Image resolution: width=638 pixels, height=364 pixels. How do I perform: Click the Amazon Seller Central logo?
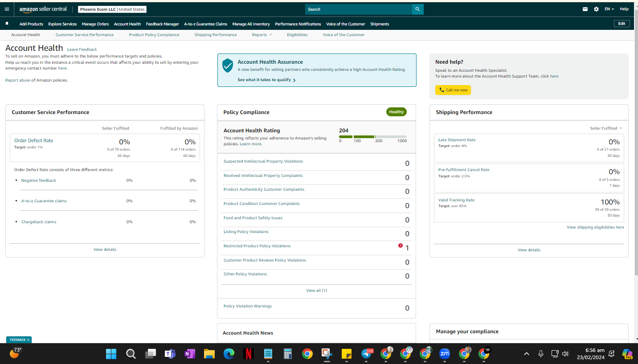coord(43,9)
